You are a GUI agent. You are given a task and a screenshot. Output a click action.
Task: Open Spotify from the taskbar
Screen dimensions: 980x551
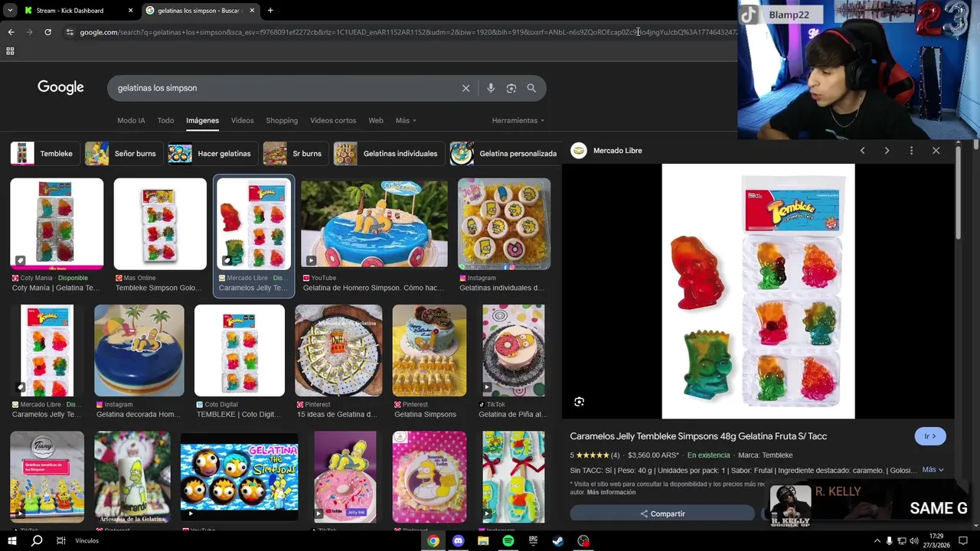(x=508, y=541)
